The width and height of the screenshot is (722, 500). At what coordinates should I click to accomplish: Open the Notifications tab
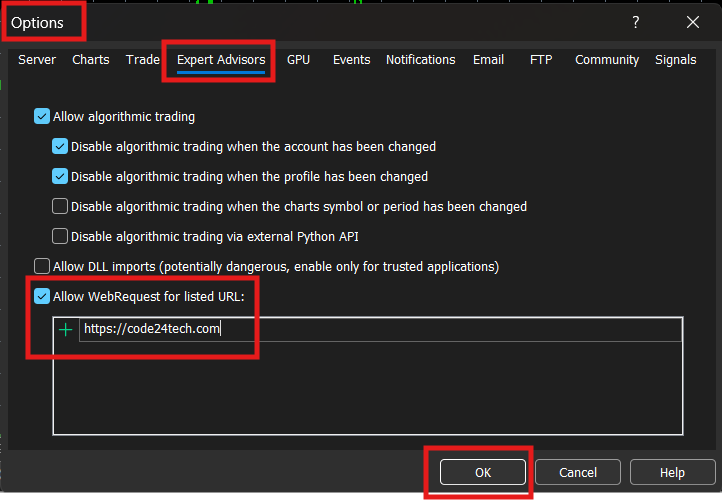tap(420, 60)
